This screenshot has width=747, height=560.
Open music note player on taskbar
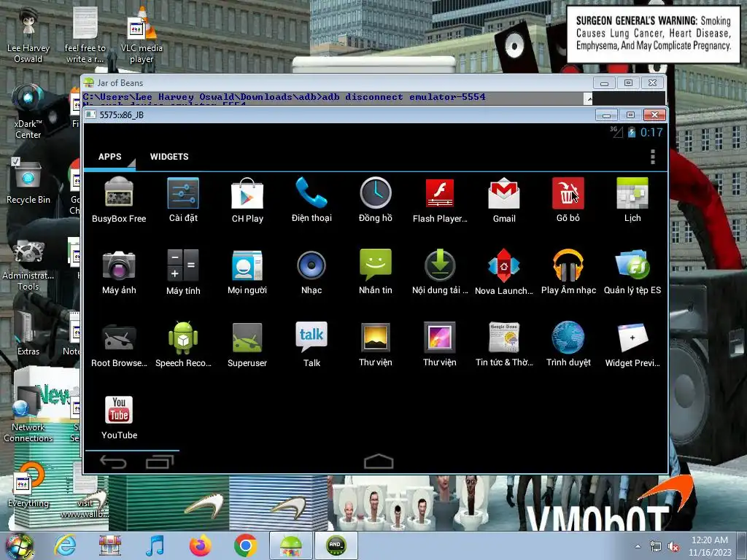pos(155,545)
